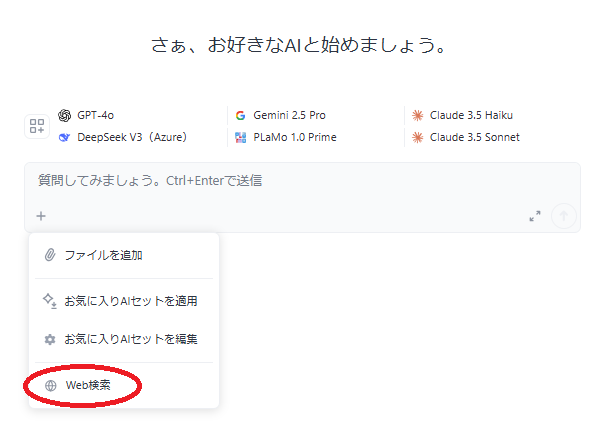Select ファイルを追加 menu entry
603x445 pixels.
pyautogui.click(x=124, y=255)
